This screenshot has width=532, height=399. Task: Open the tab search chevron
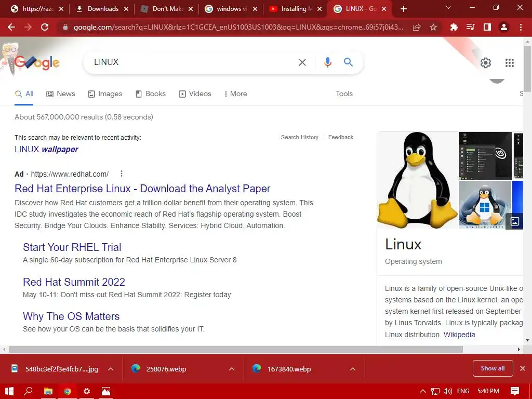point(448,7)
